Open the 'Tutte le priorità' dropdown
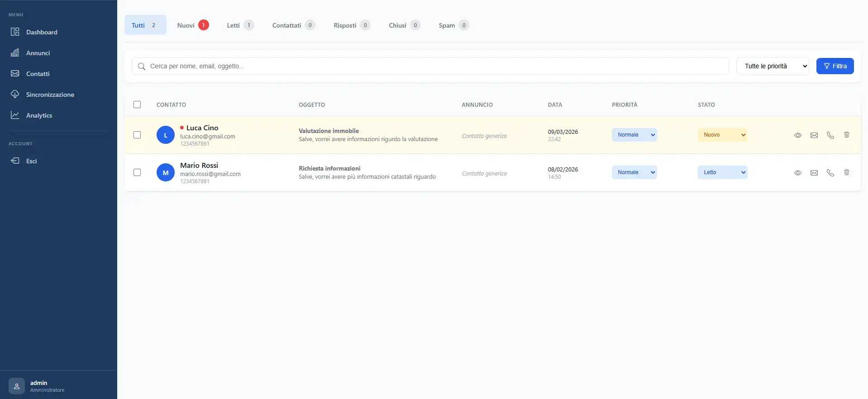 pos(772,66)
